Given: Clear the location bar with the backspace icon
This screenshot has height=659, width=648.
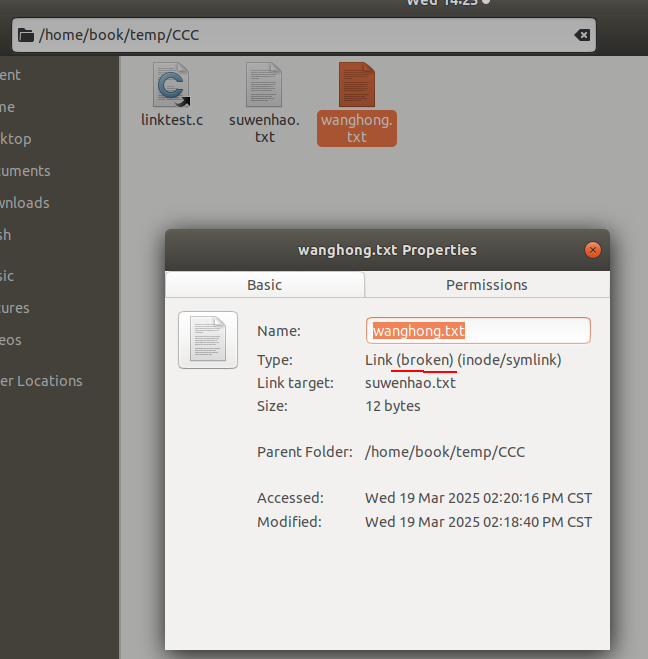Looking at the screenshot, I should [582, 35].
